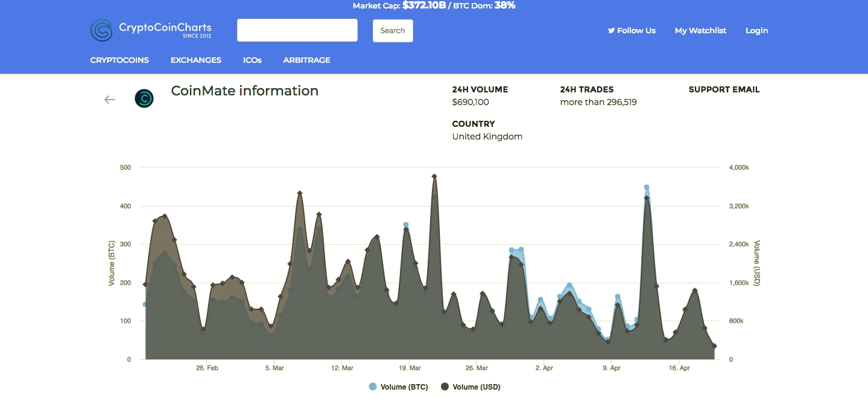Click the 'CoinMate information' title
The image size is (868, 398).
(245, 91)
